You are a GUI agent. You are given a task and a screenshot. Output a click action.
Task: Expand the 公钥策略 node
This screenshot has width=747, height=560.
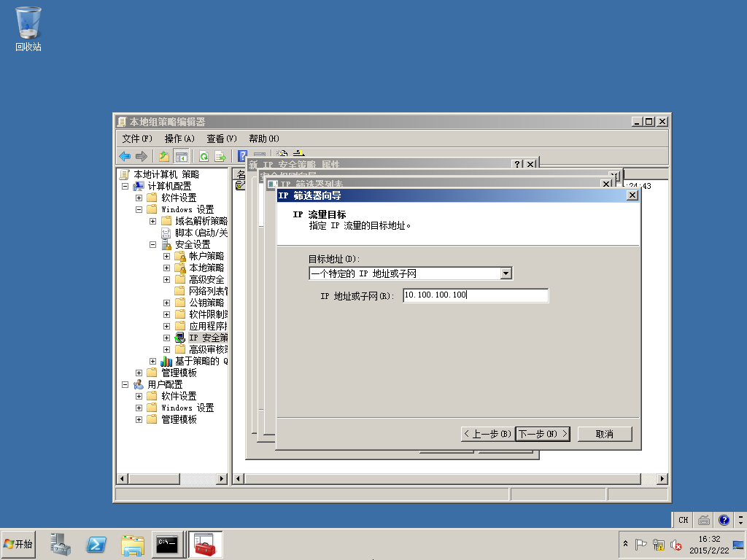[x=167, y=303]
